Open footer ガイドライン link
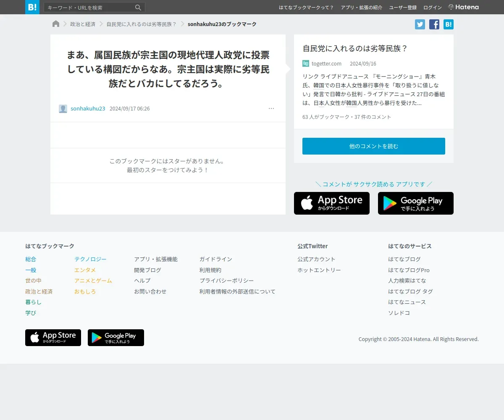The height and width of the screenshot is (420, 504). pyautogui.click(x=216, y=259)
